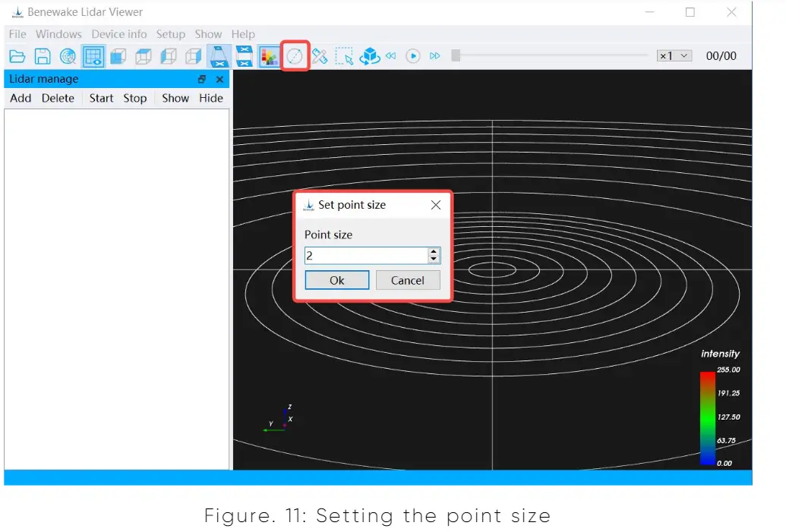Image resolution: width=786 pixels, height=532 pixels.
Task: Select the cube front-face view icon
Action: tap(118, 56)
